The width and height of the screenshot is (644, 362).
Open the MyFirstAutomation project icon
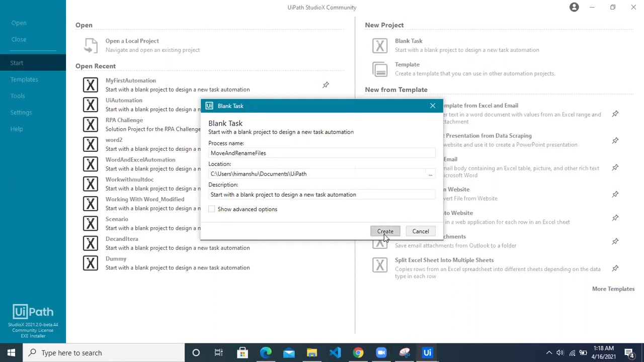click(x=90, y=84)
